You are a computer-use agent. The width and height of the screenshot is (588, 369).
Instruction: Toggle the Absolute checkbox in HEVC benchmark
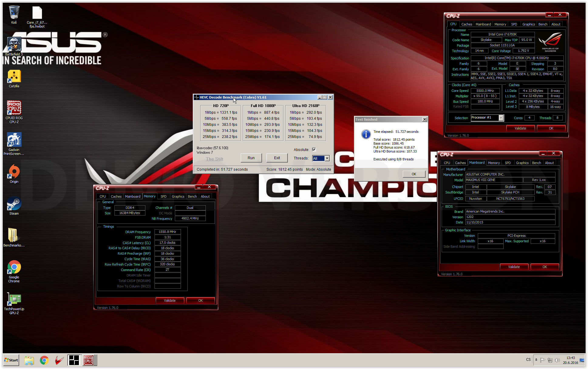(x=314, y=149)
